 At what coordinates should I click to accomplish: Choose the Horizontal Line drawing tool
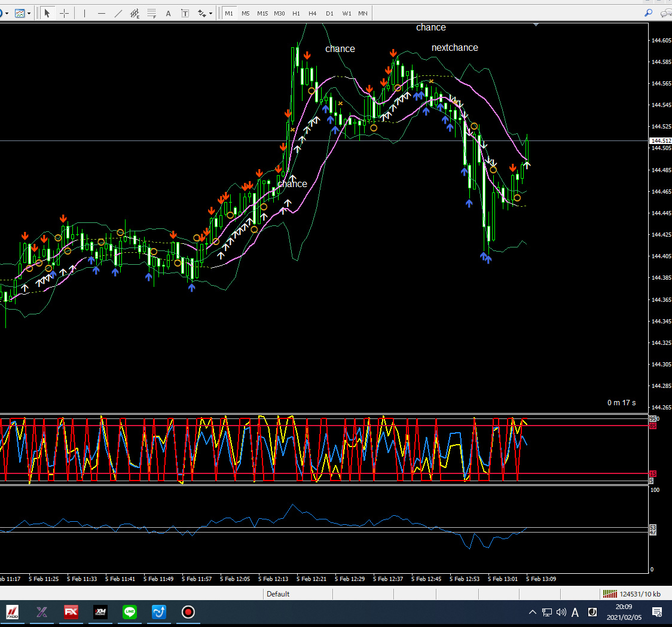pos(101,13)
